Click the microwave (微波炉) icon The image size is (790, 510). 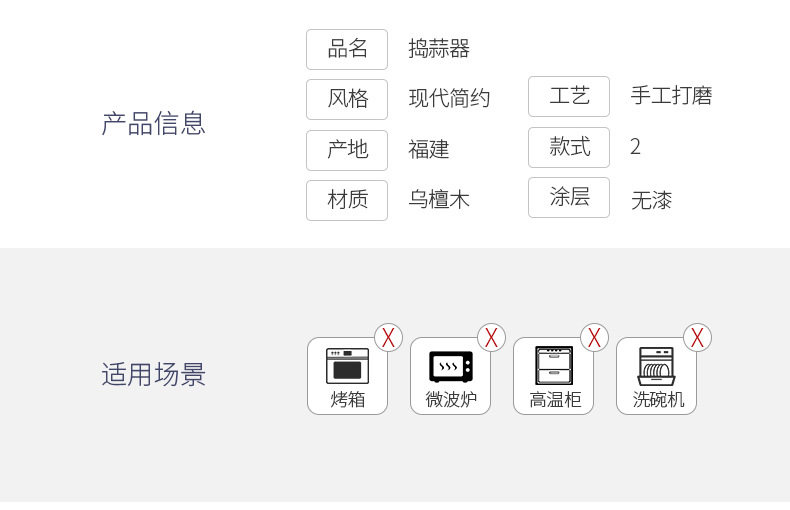pos(450,367)
